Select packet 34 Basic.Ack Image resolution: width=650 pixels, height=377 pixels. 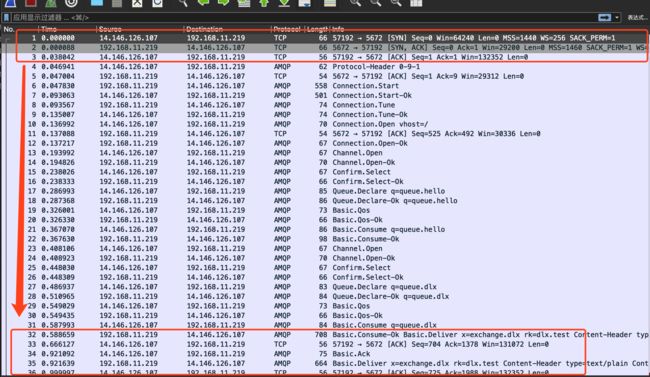coord(325,353)
